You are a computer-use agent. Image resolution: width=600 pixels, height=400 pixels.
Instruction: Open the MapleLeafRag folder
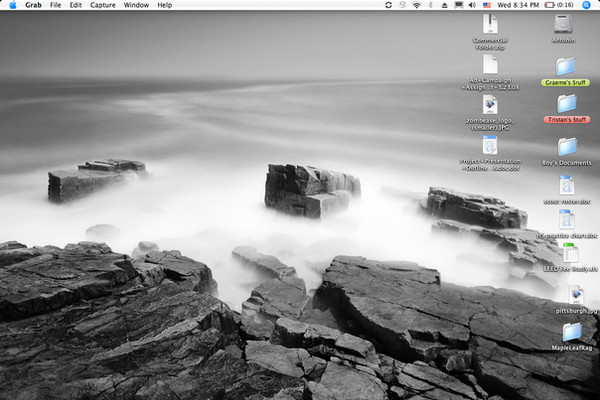572,331
